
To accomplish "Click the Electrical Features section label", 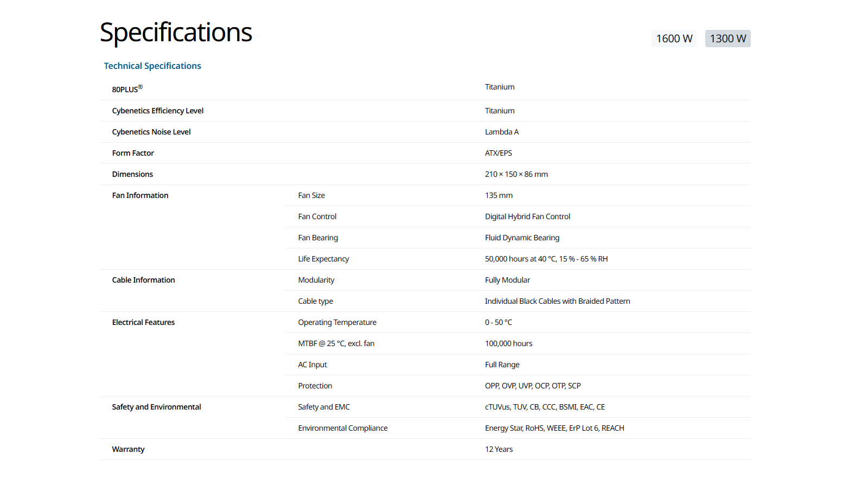I will coord(143,322).
